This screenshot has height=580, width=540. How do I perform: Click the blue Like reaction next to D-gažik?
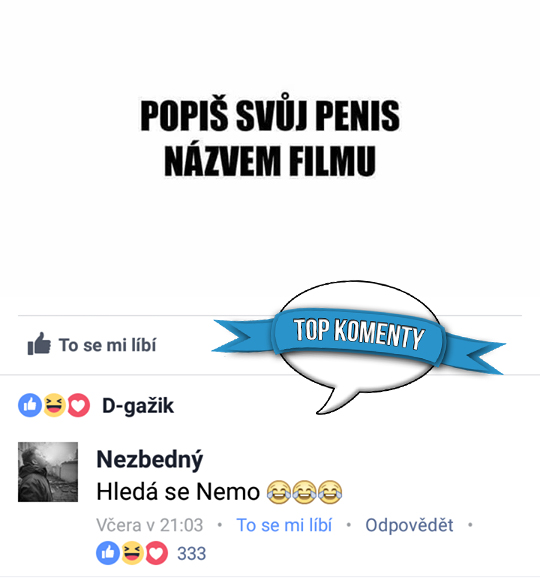pyautogui.click(x=30, y=405)
